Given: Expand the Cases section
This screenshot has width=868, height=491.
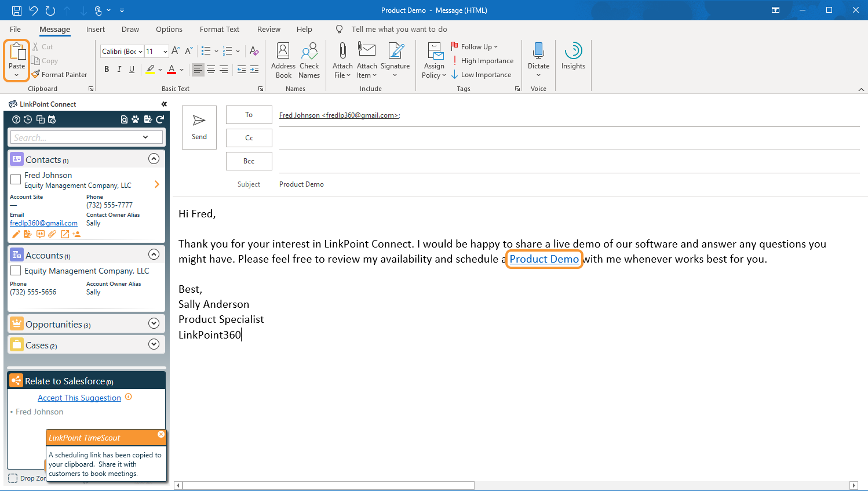Looking at the screenshot, I should coord(154,344).
